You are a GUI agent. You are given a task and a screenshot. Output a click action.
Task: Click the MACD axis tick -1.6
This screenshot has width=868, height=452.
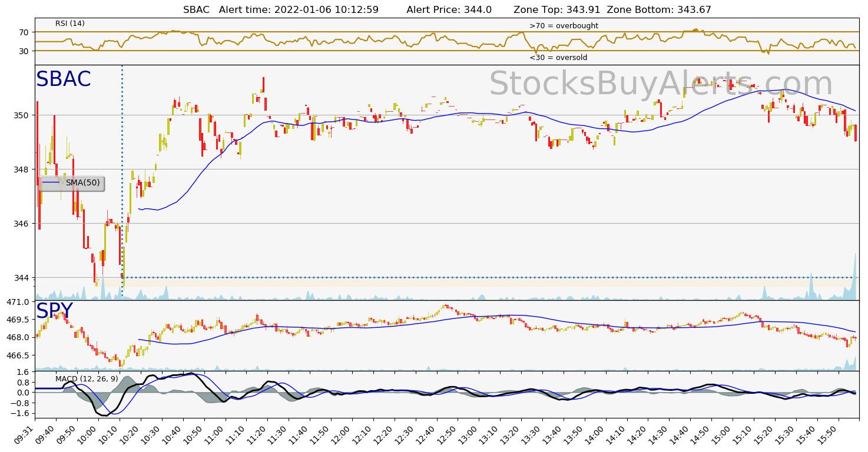coord(21,414)
